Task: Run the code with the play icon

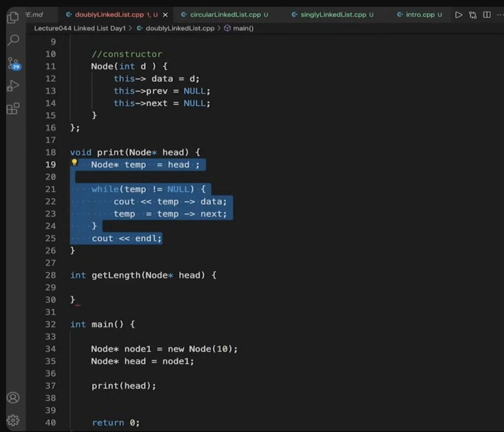Action: [x=459, y=15]
